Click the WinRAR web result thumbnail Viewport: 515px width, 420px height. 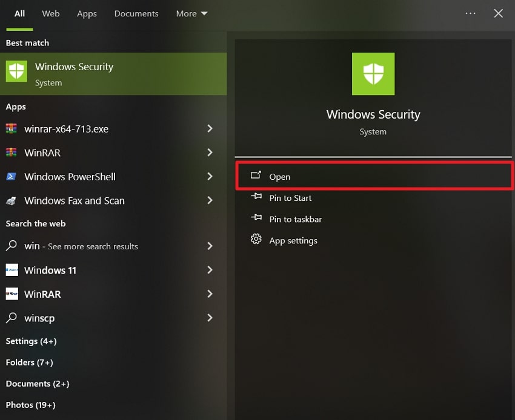tap(12, 294)
